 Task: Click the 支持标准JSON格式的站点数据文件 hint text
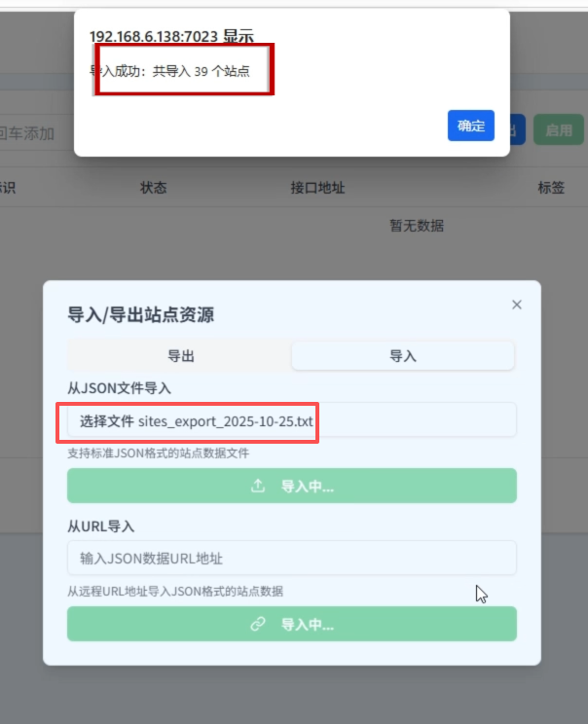[159, 453]
